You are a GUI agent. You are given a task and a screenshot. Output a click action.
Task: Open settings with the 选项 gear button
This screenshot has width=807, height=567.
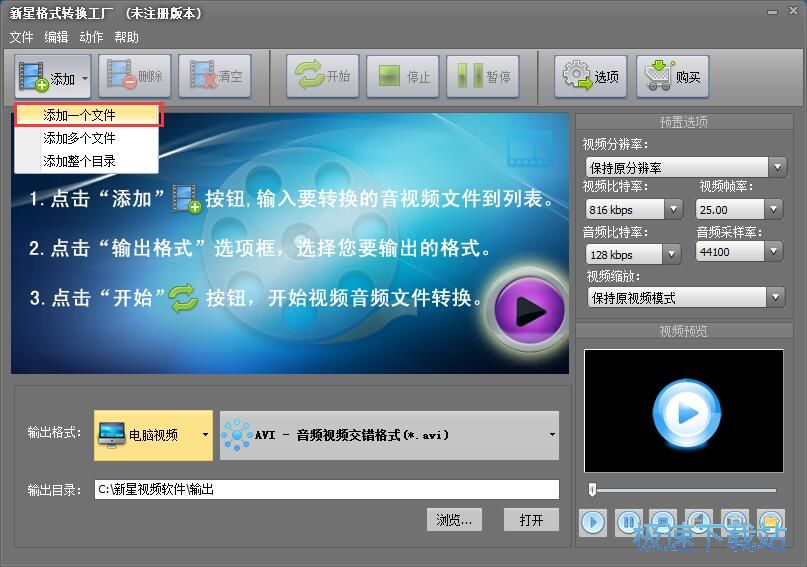pos(590,76)
